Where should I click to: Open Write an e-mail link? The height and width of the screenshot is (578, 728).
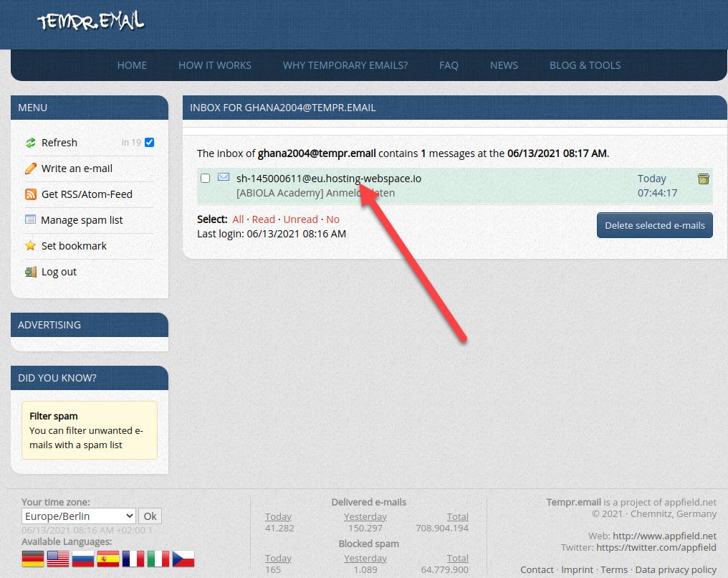click(77, 169)
